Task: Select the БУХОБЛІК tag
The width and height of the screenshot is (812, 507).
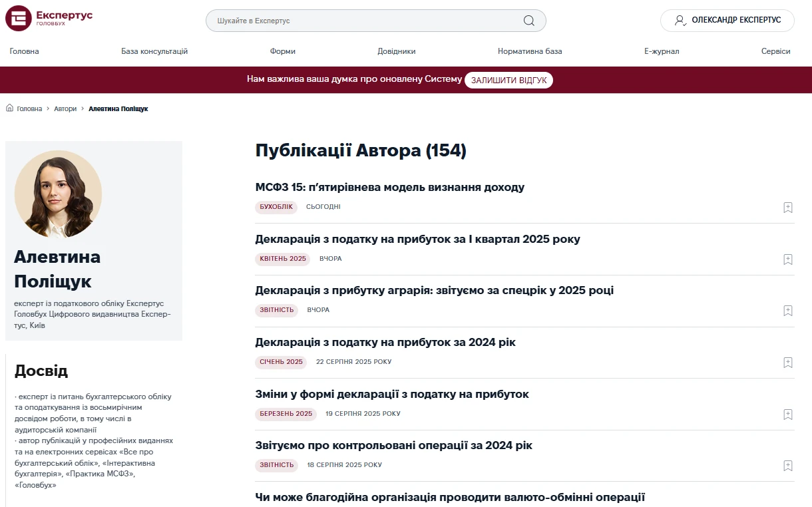Action: click(x=276, y=207)
